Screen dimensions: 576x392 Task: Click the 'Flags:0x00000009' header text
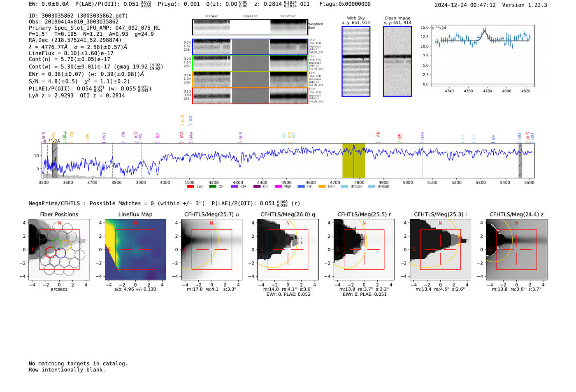pyautogui.click(x=345, y=4)
